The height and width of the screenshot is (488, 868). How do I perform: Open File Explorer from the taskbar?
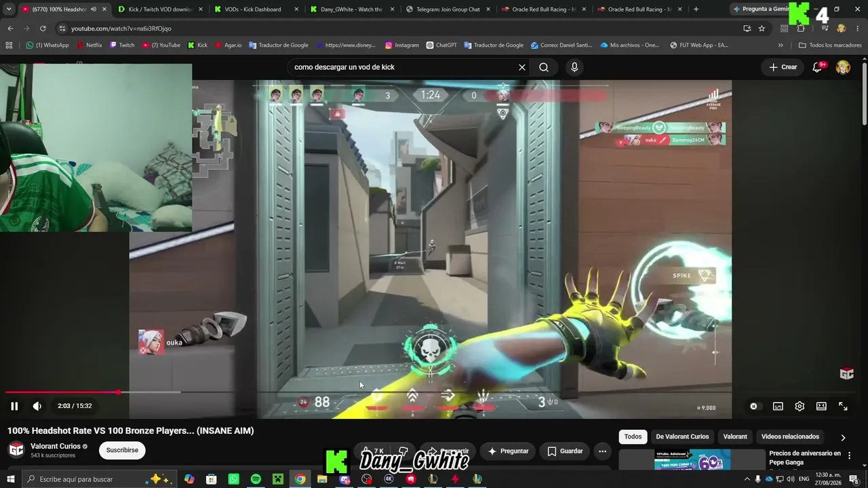[322, 479]
